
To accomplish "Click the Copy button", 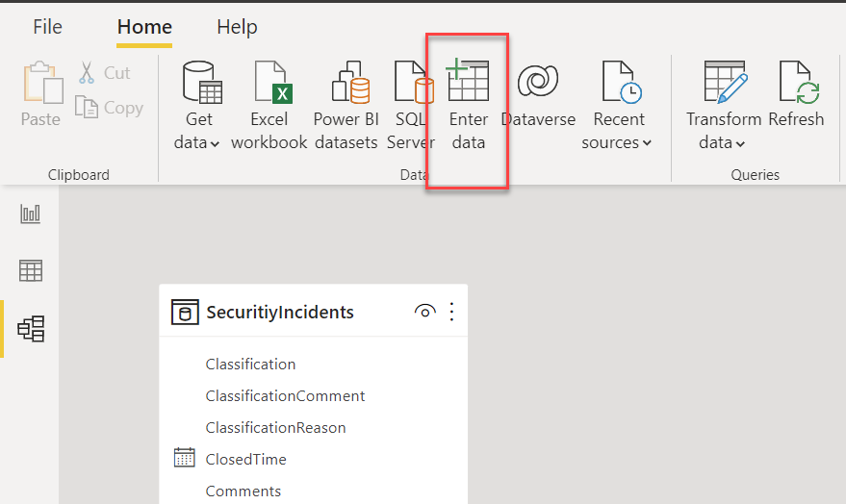I will (110, 108).
